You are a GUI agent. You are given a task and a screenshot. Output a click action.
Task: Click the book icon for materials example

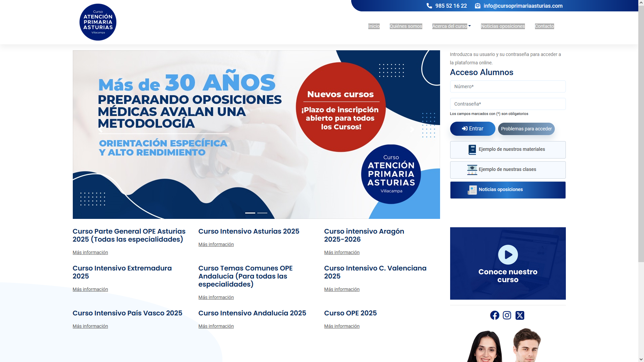point(472,149)
